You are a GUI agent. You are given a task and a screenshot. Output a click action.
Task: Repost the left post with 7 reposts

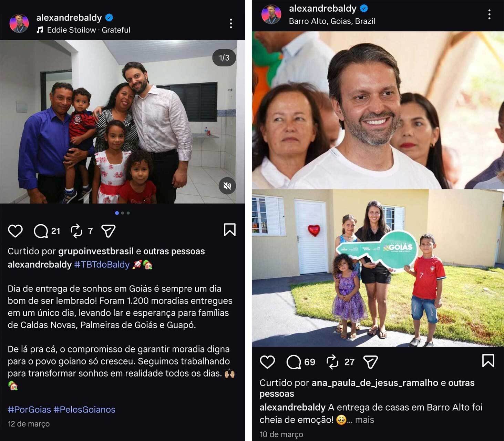pyautogui.click(x=76, y=231)
